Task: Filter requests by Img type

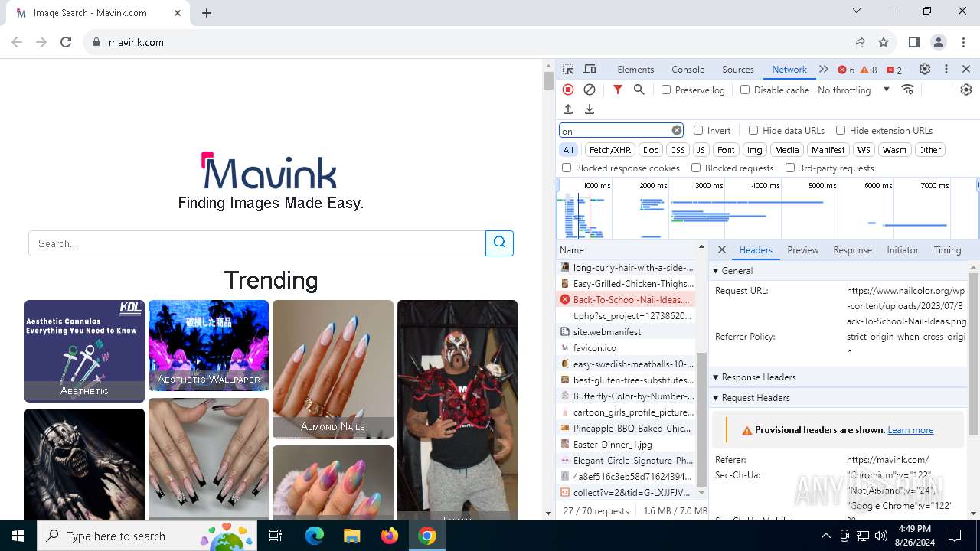Action: 755,150
